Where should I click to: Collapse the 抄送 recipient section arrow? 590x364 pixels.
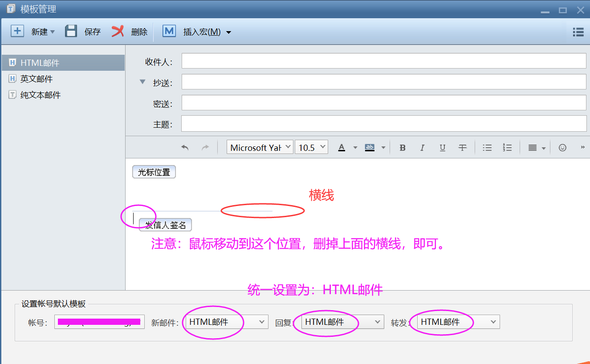[x=142, y=81]
